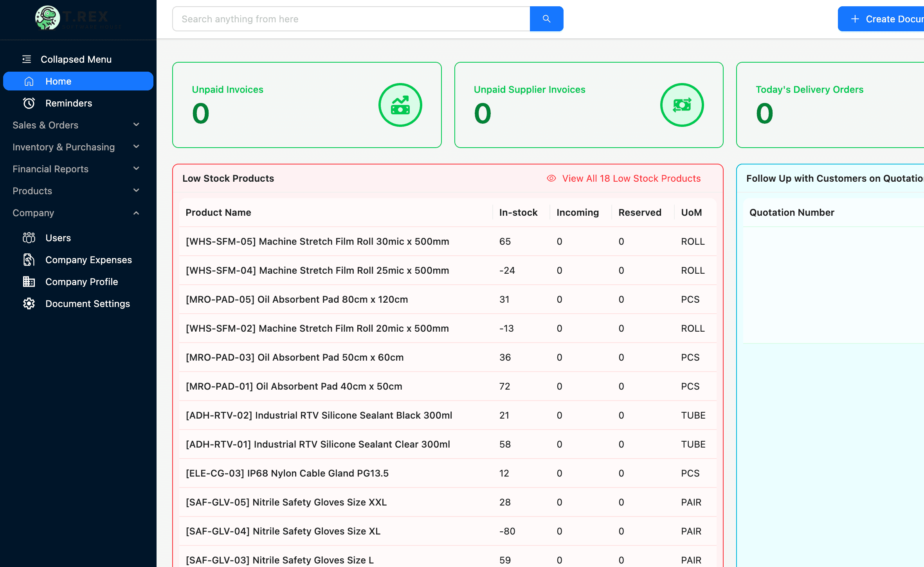Image resolution: width=924 pixels, height=567 pixels.
Task: Click the Unpaid Invoices chart icon
Action: 400,105
